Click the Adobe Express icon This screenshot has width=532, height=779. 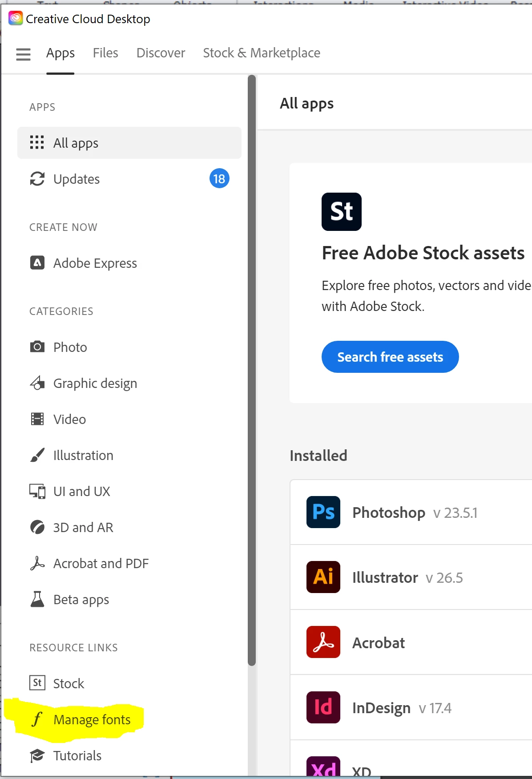pyautogui.click(x=37, y=263)
